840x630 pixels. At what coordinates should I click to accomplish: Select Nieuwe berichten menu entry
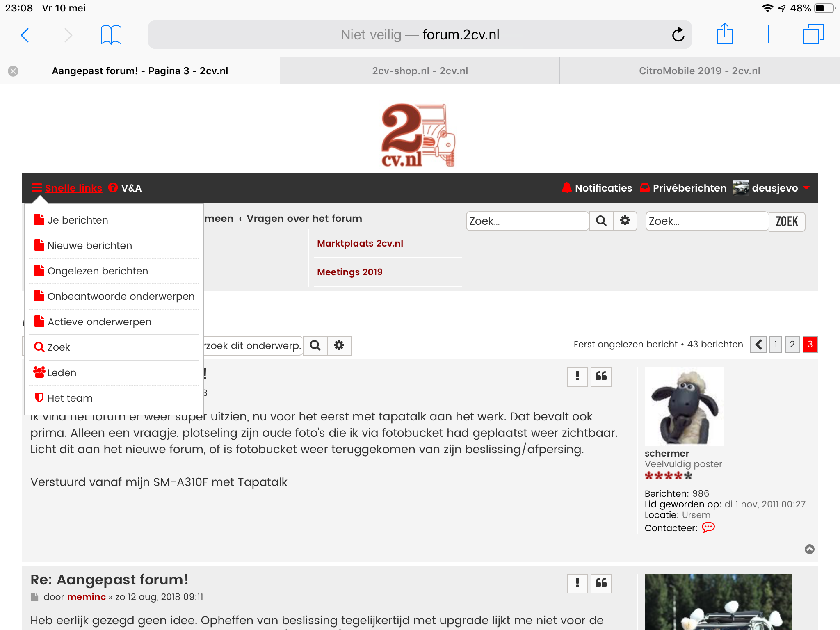pos(114,246)
